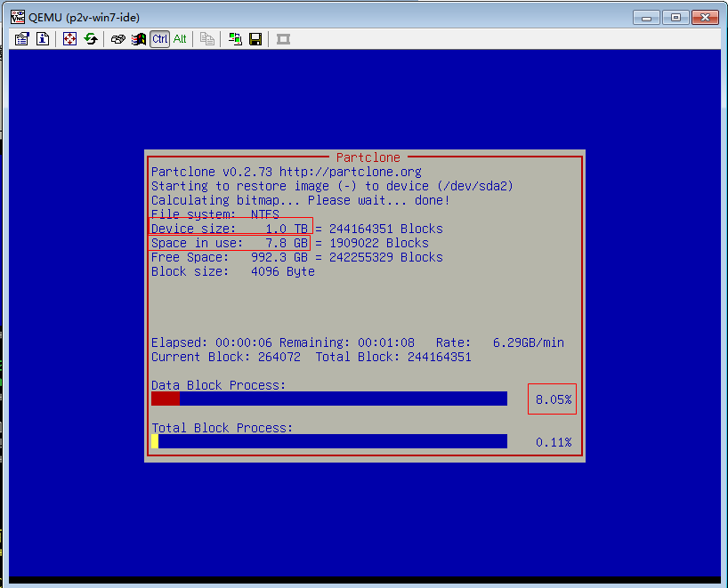Click the Total Block Process progress bar

pos(329,441)
